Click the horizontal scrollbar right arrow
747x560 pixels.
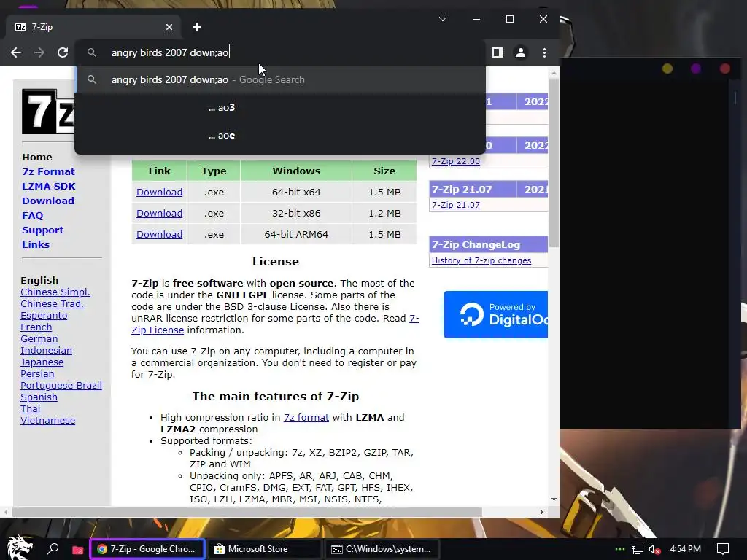pyautogui.click(x=542, y=513)
